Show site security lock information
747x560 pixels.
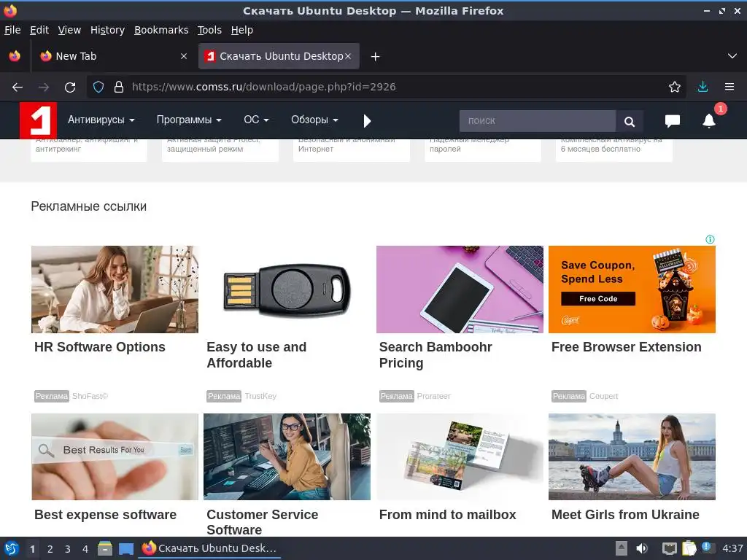119,87
